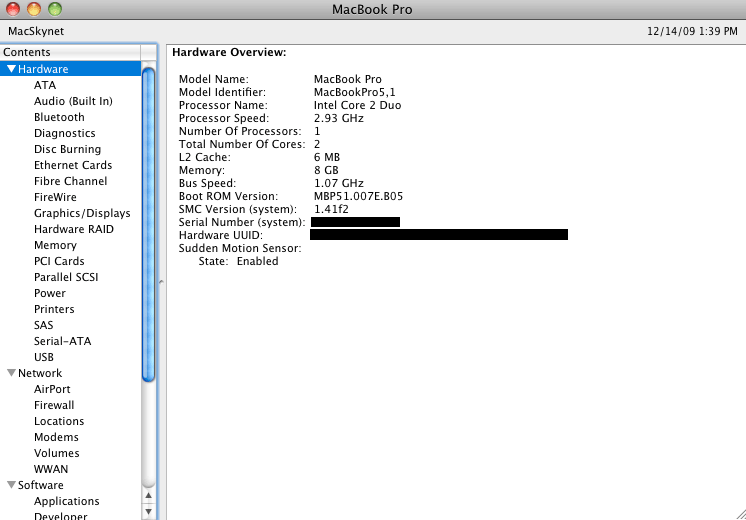Click the MacSkynet computer name
This screenshot has width=746, height=520.
point(36,31)
